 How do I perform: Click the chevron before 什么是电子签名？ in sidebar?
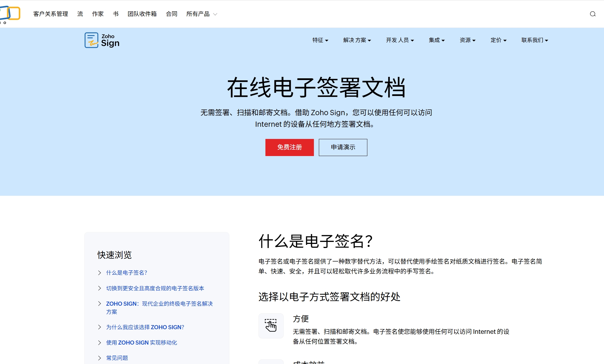point(100,273)
